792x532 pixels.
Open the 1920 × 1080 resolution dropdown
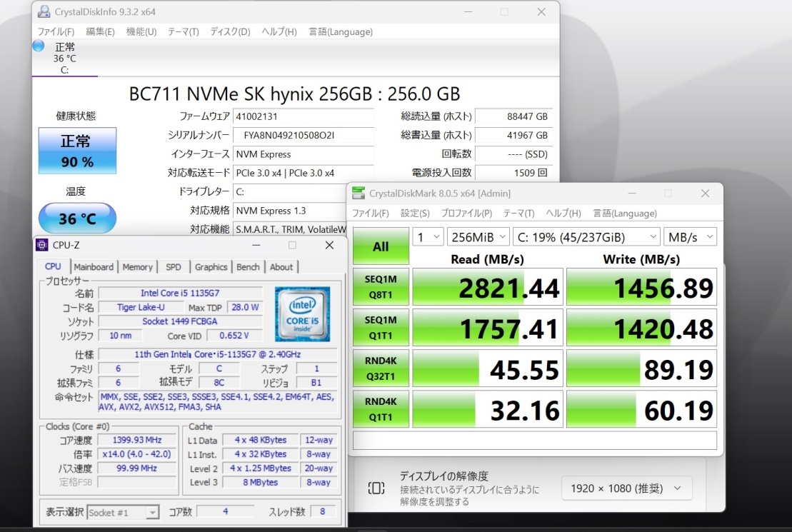click(626, 488)
